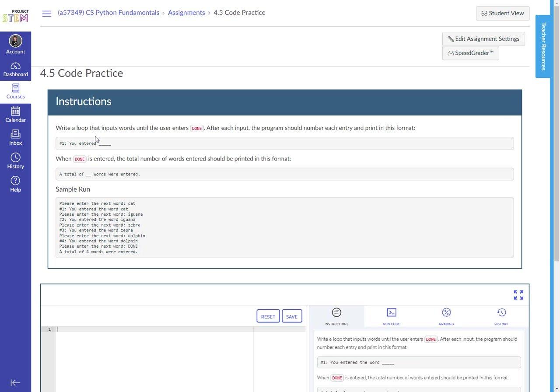The image size is (560, 392).
Task: Expand the code editor to fullscreen
Action: click(x=518, y=295)
